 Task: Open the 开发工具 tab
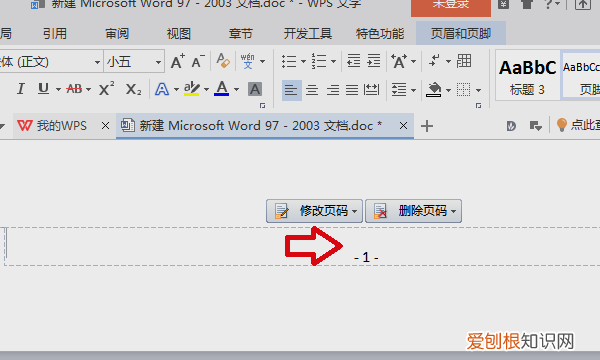[x=308, y=34]
